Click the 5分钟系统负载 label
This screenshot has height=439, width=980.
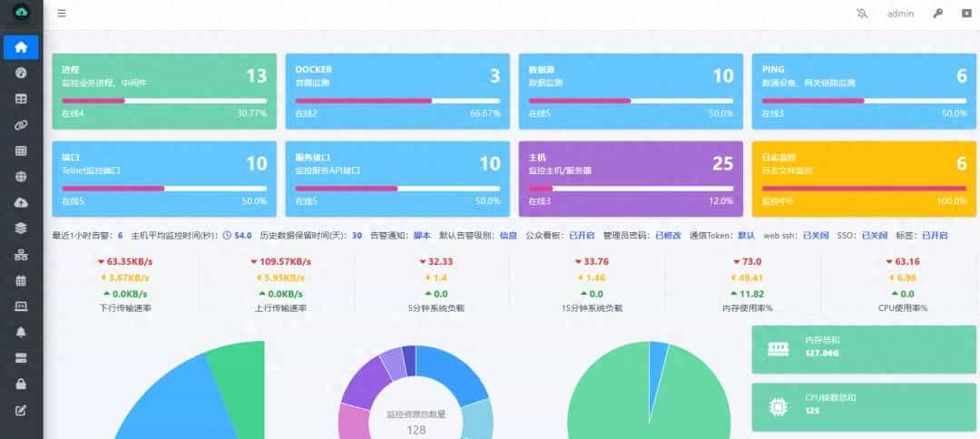436,307
